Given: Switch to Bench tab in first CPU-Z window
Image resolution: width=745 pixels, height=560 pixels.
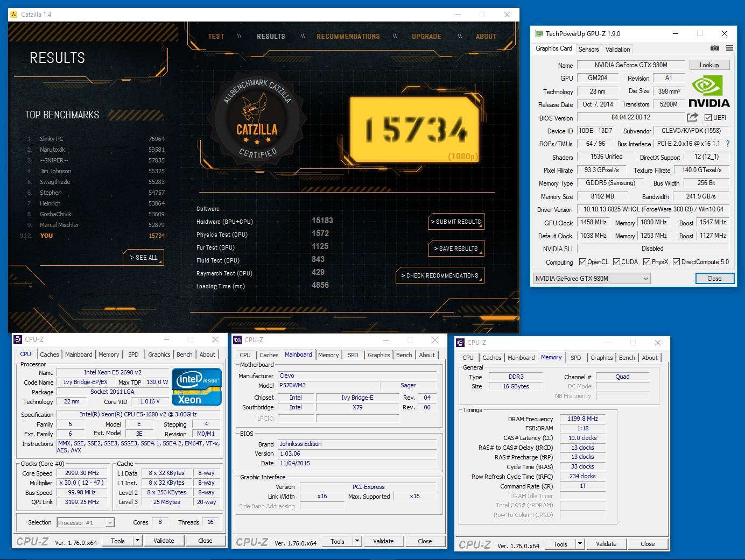Looking at the screenshot, I should click(185, 355).
